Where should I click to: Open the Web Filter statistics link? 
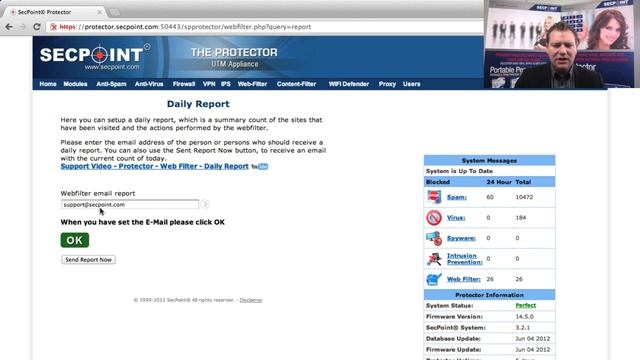pyautogui.click(x=464, y=280)
